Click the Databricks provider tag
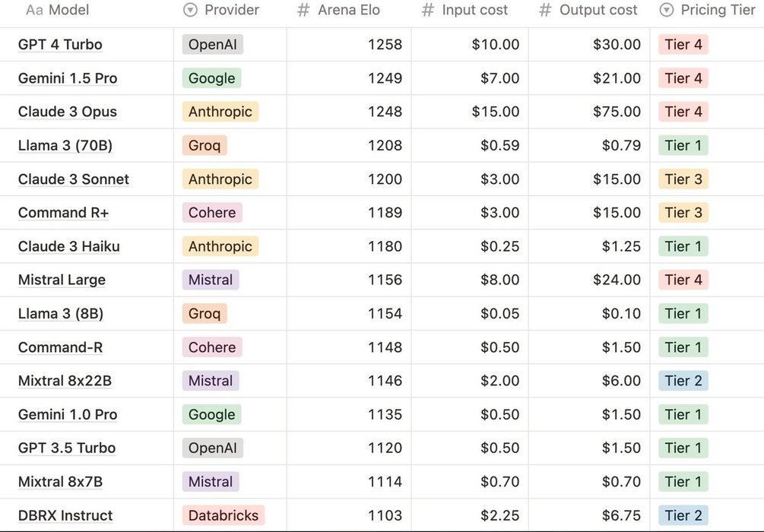 click(223, 515)
